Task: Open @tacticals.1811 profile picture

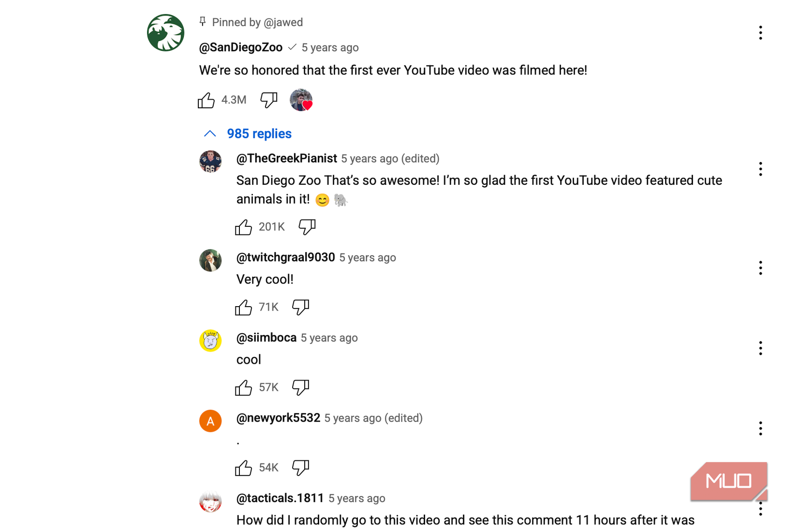Action: point(210,501)
